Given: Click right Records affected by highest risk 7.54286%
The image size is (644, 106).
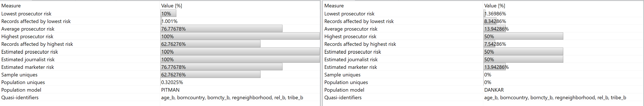Looking at the screenshot, I should [495, 44].
